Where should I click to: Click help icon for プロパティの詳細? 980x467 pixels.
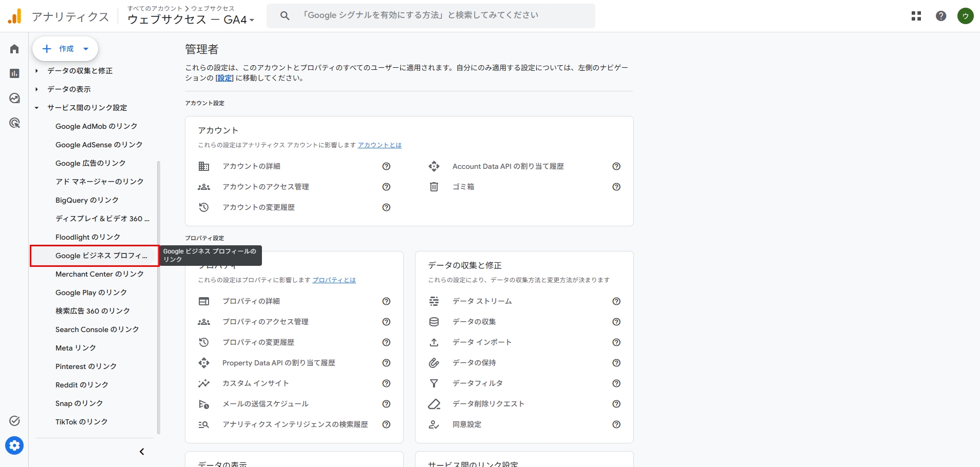pos(386,301)
